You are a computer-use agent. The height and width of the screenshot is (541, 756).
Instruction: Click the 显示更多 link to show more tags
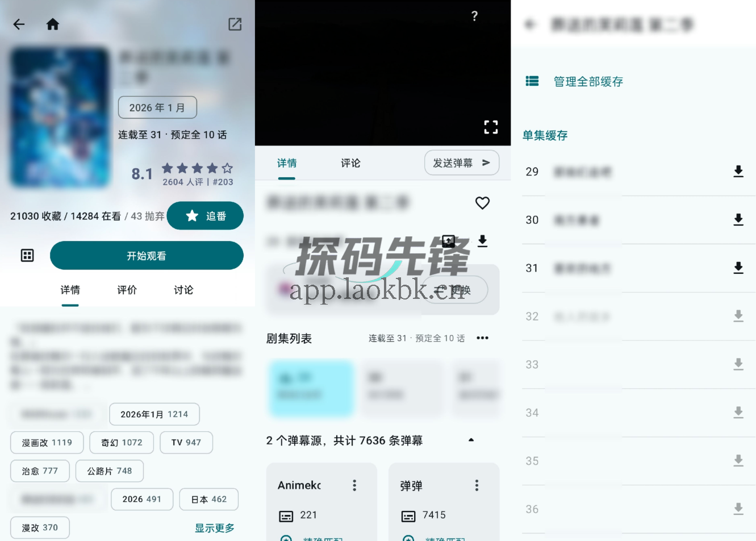click(214, 527)
